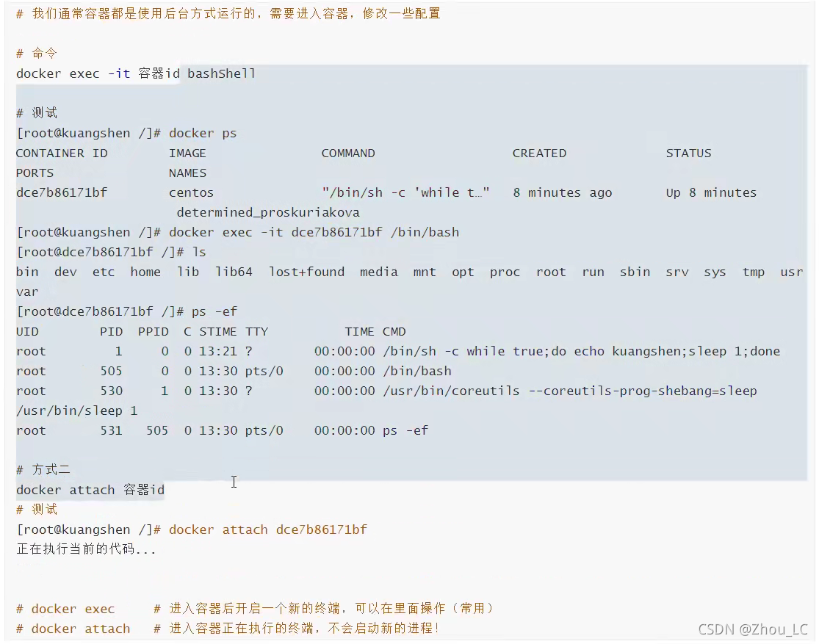Click the text 'docker exec -it 容器id bashShell'
This screenshot has height=644, width=819.
(x=136, y=73)
